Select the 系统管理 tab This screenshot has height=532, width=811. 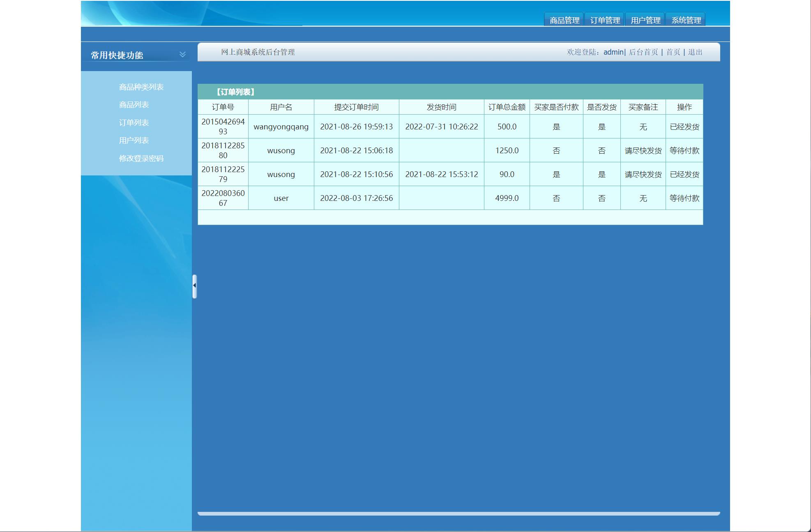(686, 20)
